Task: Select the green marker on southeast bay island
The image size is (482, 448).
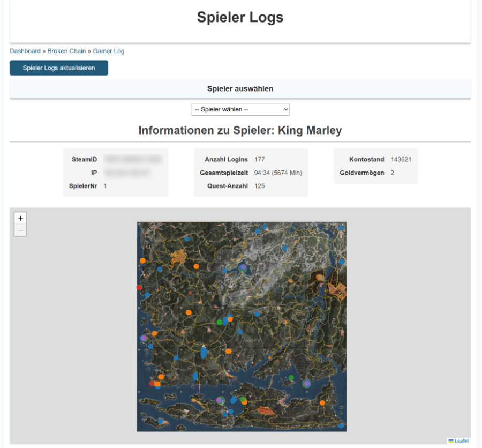Action: tap(291, 378)
